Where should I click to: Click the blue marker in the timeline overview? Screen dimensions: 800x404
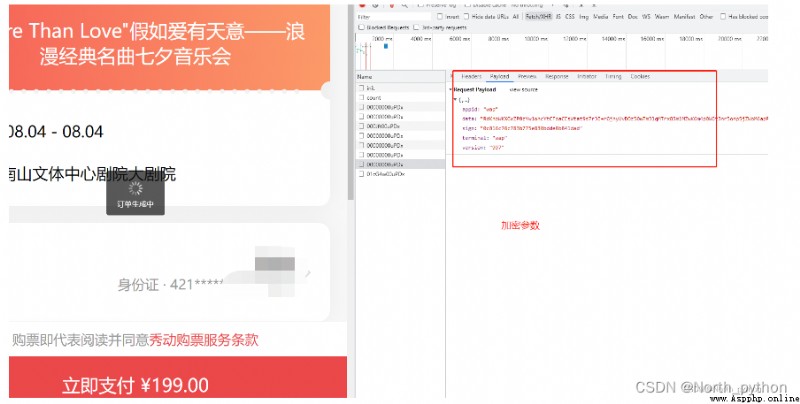point(386,46)
